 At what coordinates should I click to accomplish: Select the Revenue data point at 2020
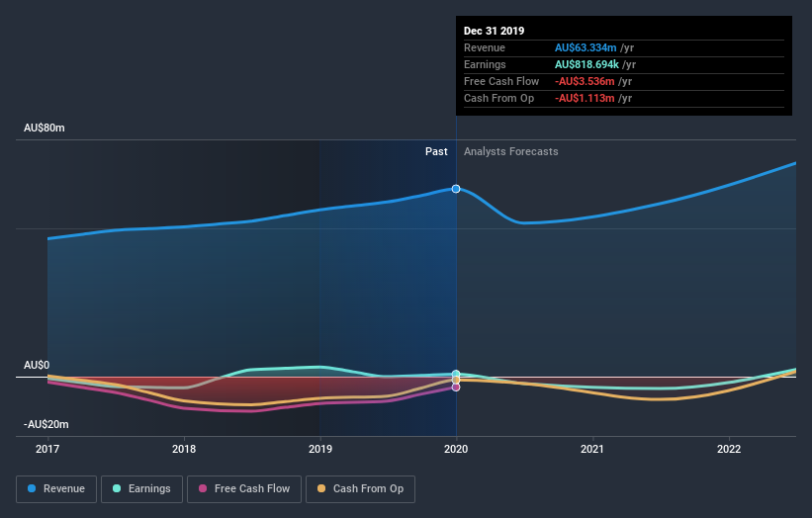pyautogui.click(x=456, y=189)
